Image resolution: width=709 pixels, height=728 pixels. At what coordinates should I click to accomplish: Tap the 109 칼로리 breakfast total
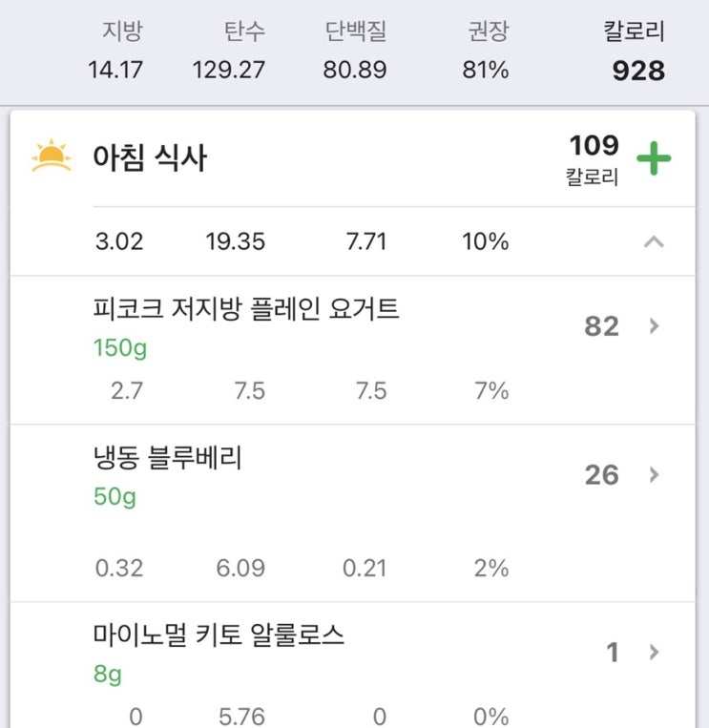click(x=594, y=158)
